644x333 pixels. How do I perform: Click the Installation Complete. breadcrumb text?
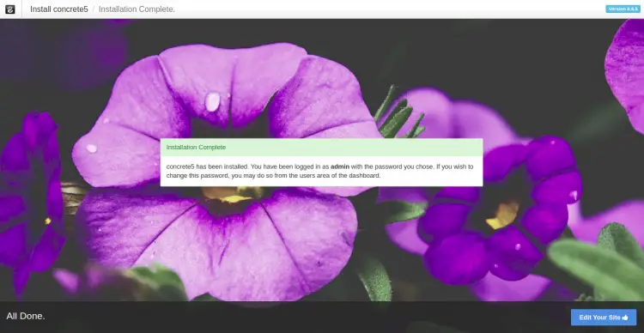point(137,9)
